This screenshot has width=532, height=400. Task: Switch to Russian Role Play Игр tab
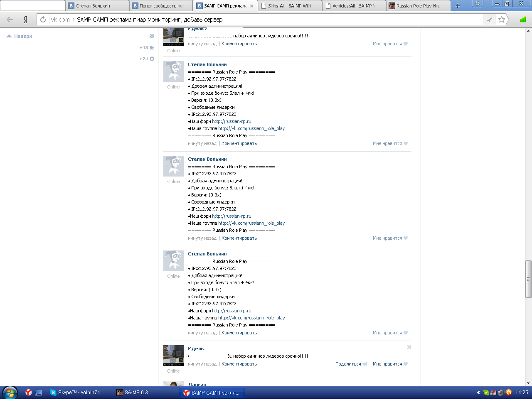click(x=419, y=6)
